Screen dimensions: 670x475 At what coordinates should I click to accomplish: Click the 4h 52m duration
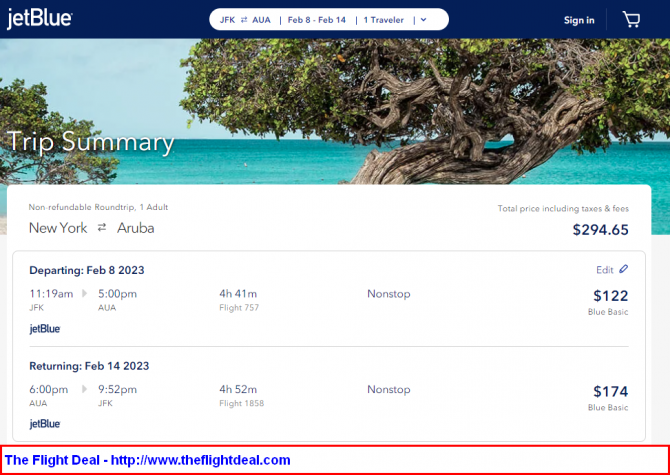tap(238, 390)
